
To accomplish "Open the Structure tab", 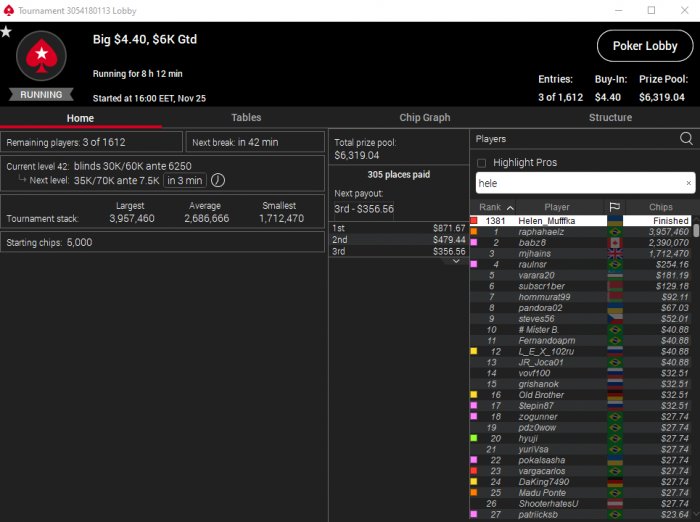I will pos(610,117).
